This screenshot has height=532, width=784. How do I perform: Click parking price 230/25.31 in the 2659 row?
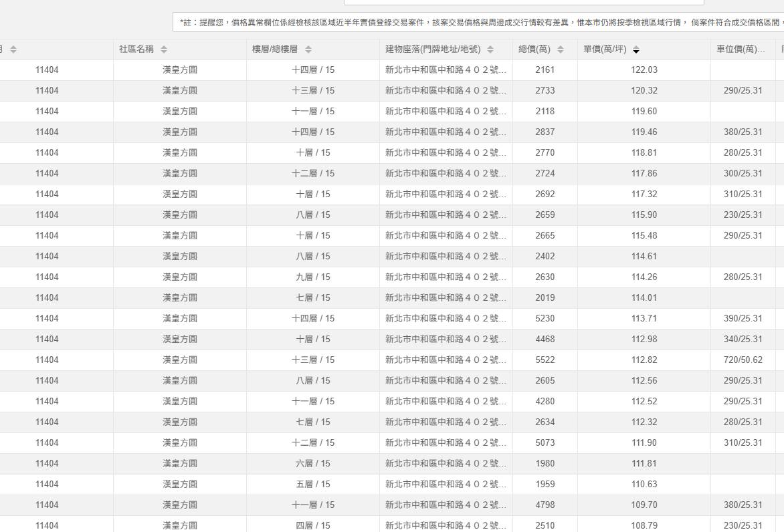(x=743, y=215)
